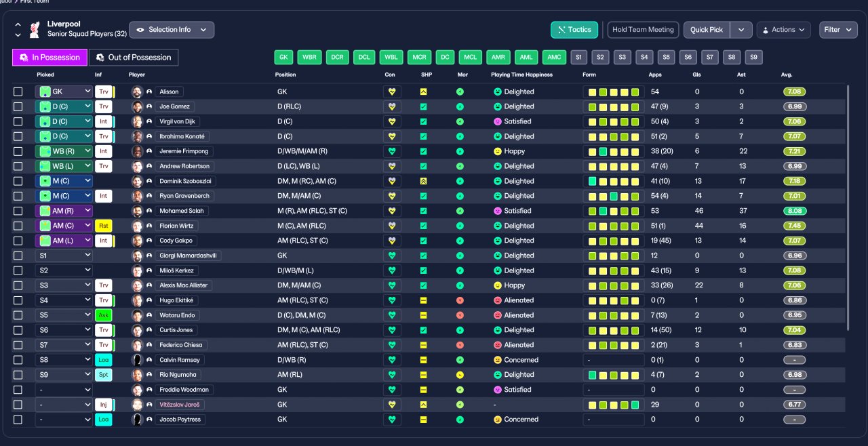This screenshot has height=446, width=868.
Task: Click Wataru Endo's sharpness dash icon
Action: (x=424, y=315)
